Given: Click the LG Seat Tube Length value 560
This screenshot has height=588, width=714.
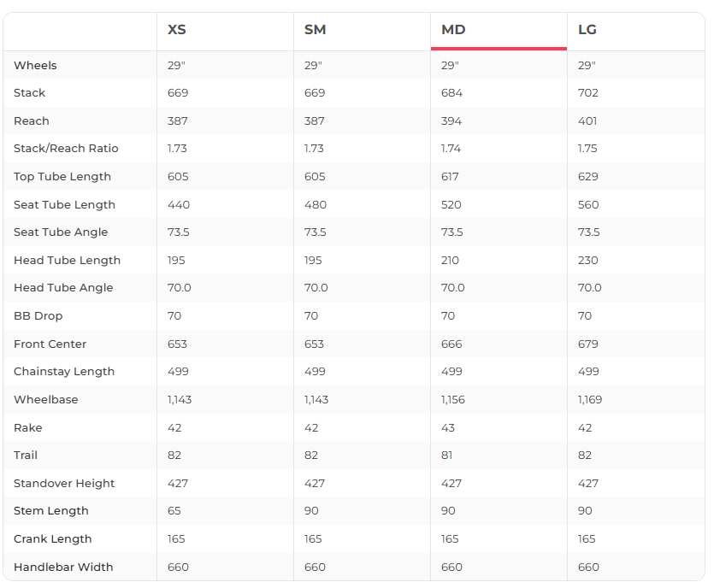Looking at the screenshot, I should pyautogui.click(x=588, y=205).
